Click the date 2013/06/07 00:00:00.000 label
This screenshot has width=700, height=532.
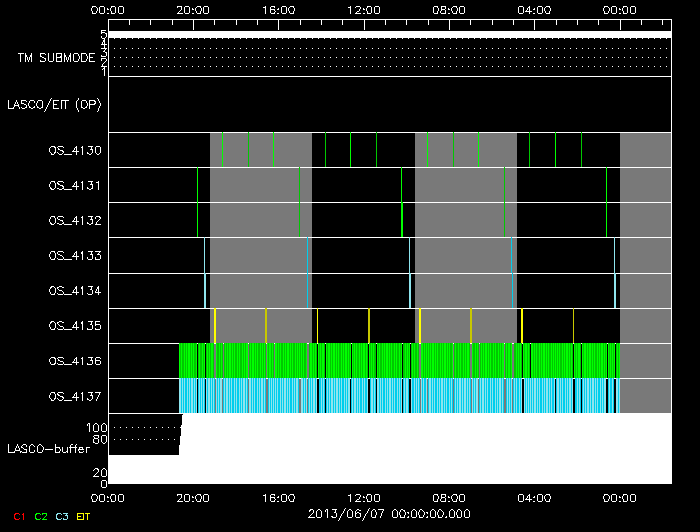coord(389,514)
